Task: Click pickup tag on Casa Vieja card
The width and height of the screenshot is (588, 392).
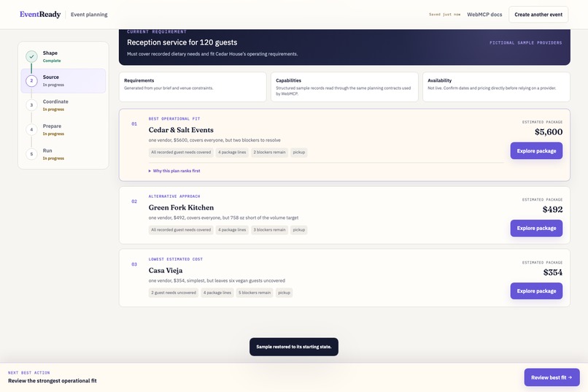Action: pyautogui.click(x=284, y=293)
